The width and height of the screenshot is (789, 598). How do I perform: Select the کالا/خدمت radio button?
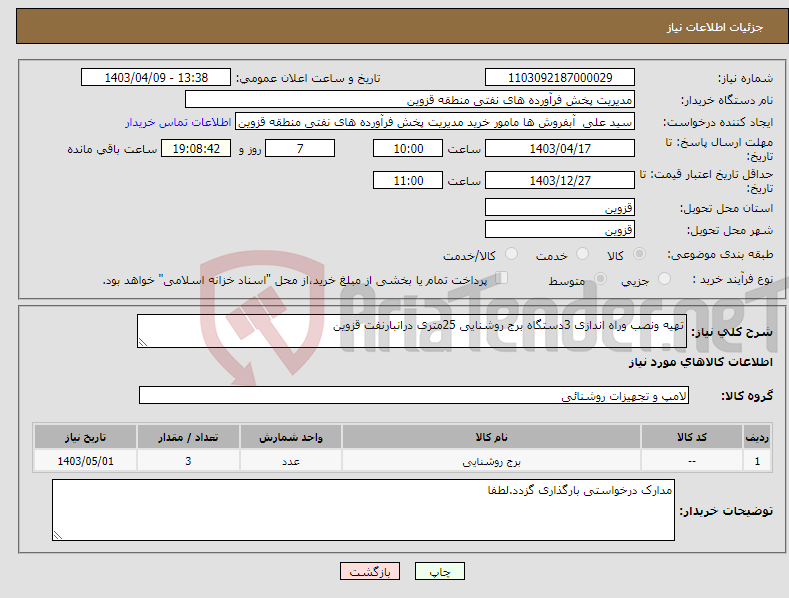coord(511,254)
